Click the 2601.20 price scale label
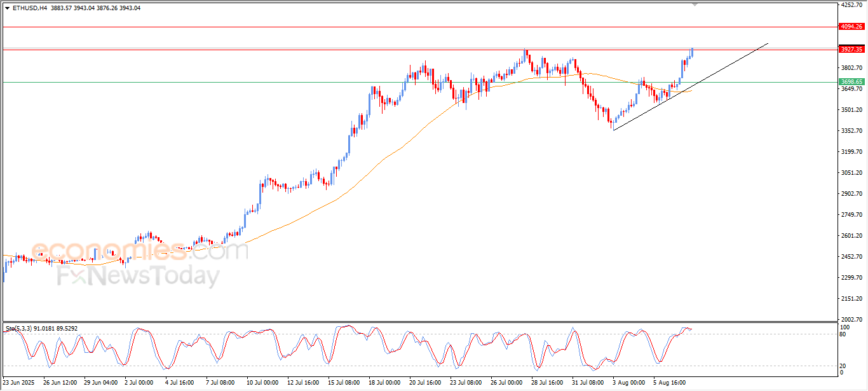The height and width of the screenshot is (391, 868). pyautogui.click(x=851, y=236)
